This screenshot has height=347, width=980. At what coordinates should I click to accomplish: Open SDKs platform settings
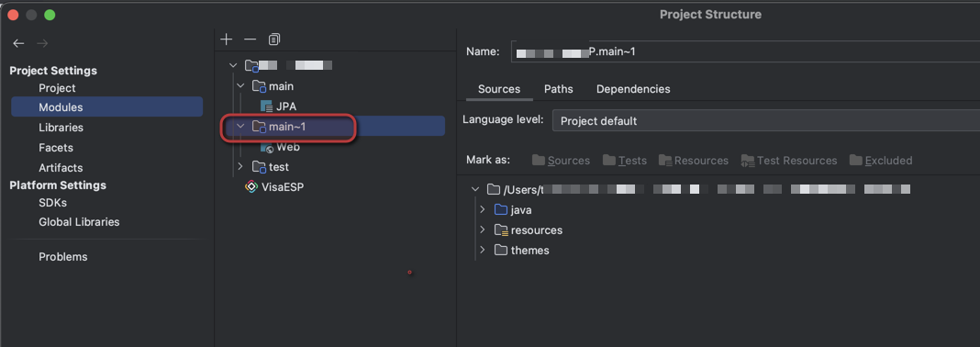52,203
